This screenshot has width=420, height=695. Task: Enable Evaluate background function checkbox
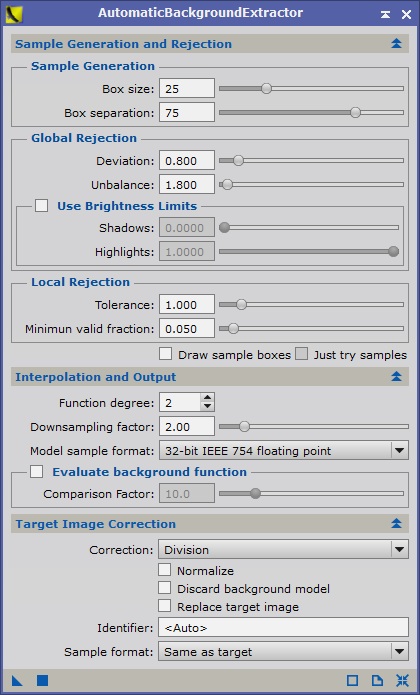(37, 472)
